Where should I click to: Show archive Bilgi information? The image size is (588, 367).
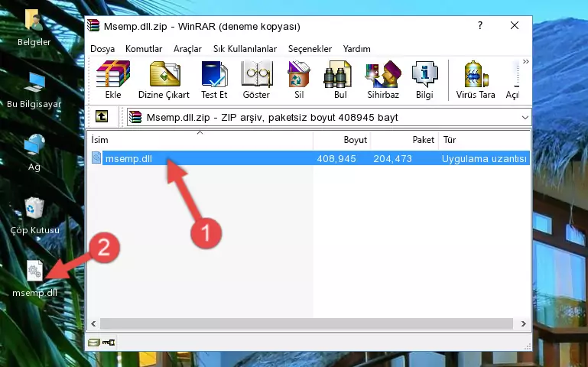point(424,80)
